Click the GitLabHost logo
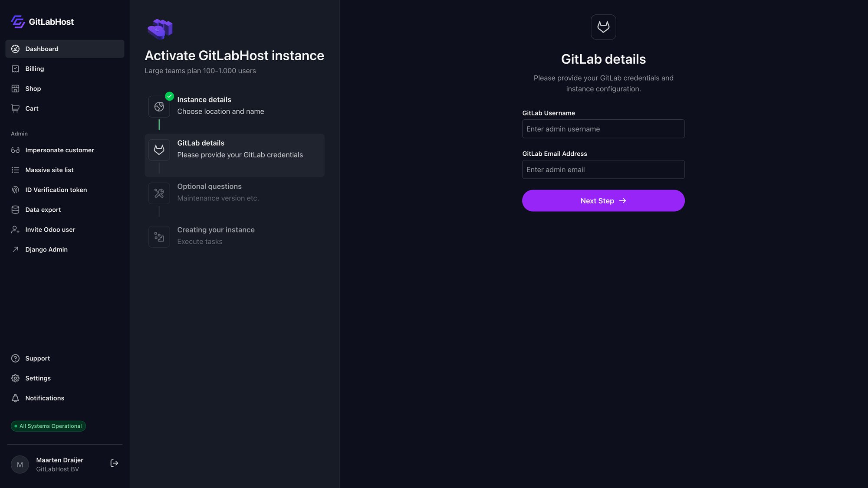The height and width of the screenshot is (488, 868). pyautogui.click(x=42, y=21)
